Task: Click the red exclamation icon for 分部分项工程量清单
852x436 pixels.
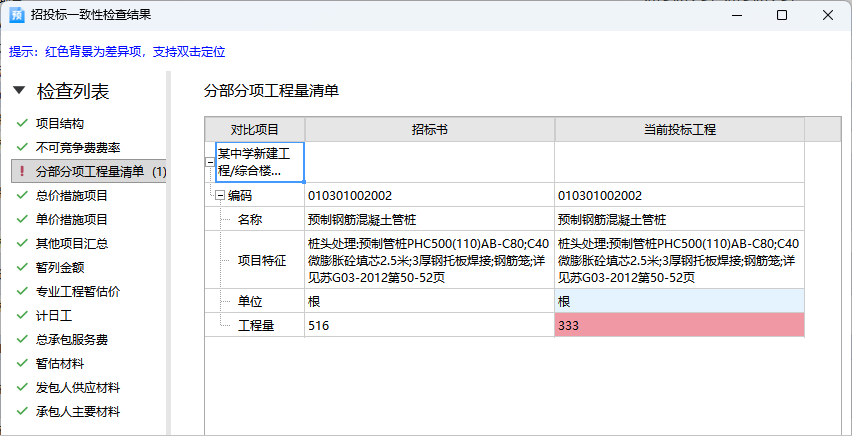Action: point(22,172)
